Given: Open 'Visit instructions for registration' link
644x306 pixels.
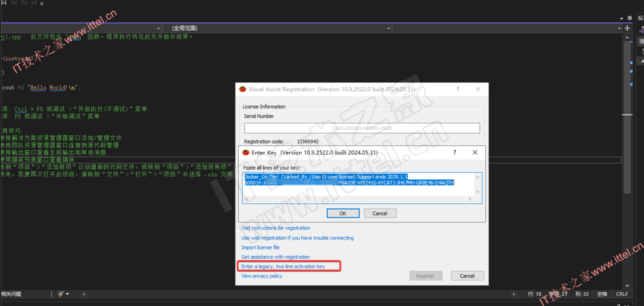Looking at the screenshot, I should tap(275, 228).
